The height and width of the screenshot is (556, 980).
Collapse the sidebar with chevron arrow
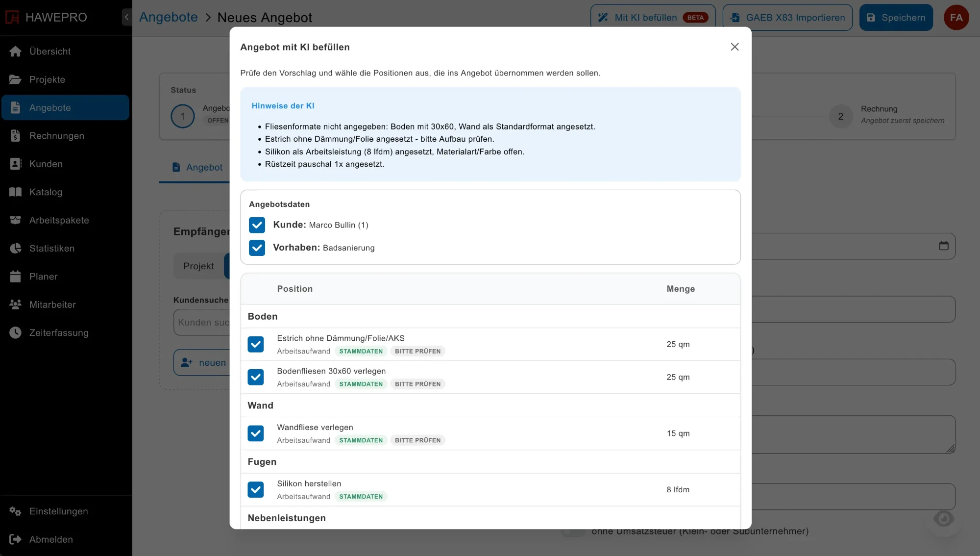(126, 17)
